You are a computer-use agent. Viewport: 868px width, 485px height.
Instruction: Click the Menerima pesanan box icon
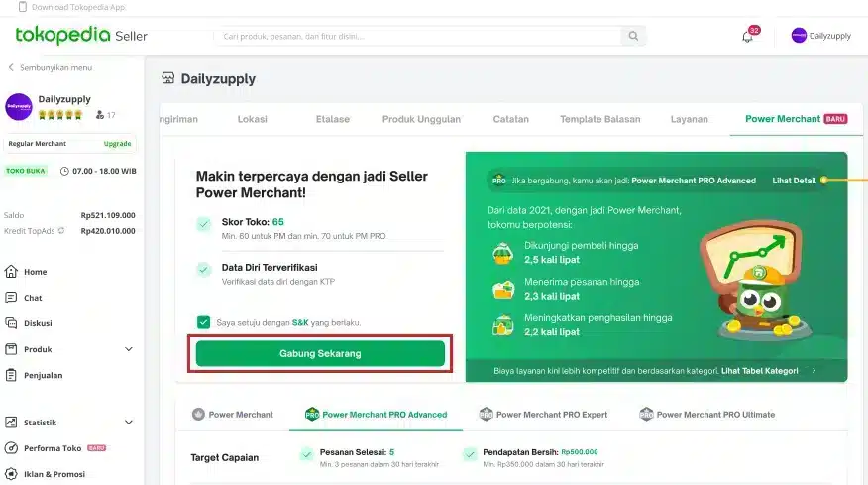pyautogui.click(x=503, y=290)
